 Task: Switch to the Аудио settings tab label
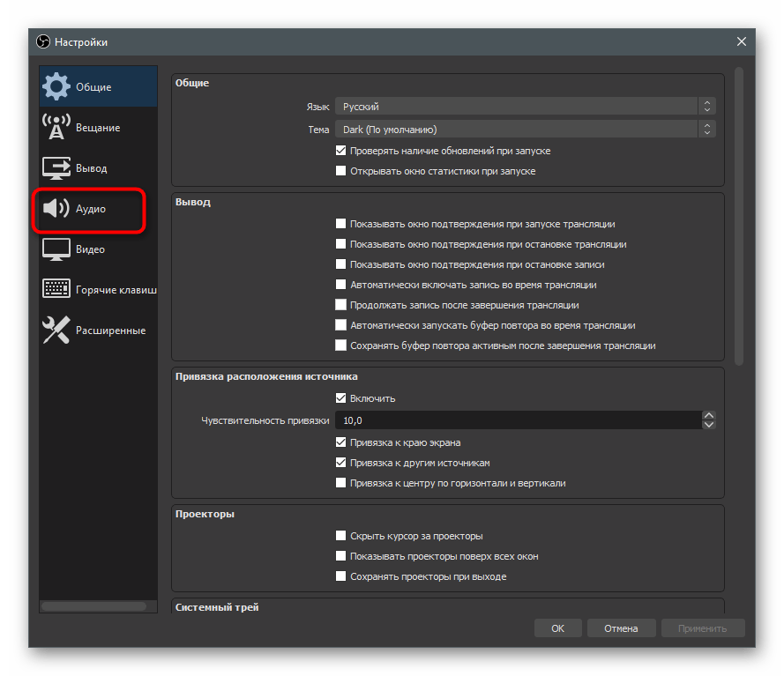(91, 209)
